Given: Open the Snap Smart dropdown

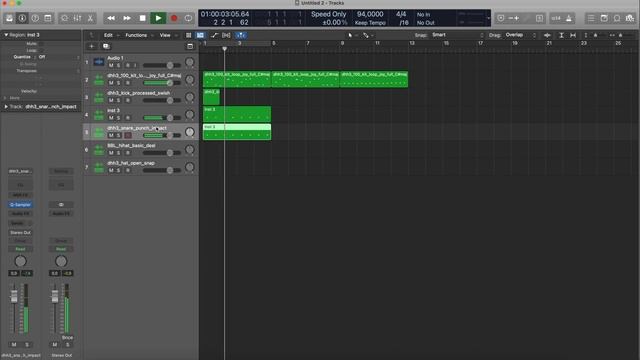Looking at the screenshot, I should click(457, 35).
